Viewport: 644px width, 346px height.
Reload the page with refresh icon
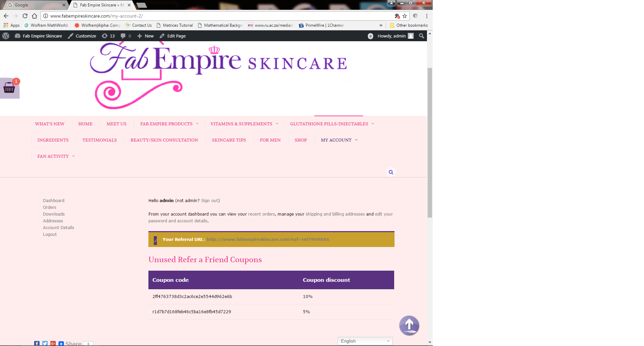(25, 16)
